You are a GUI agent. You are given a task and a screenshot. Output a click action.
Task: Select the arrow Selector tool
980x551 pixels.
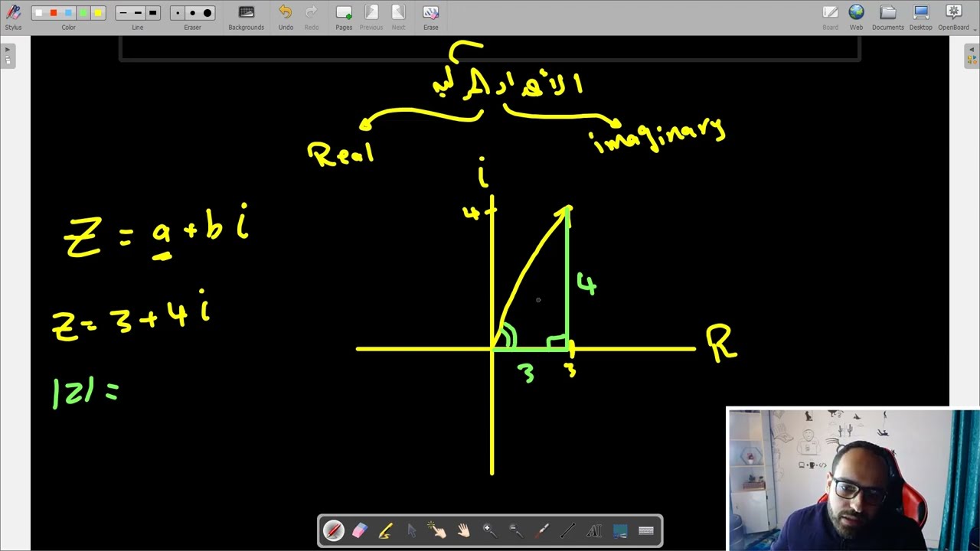[411, 530]
